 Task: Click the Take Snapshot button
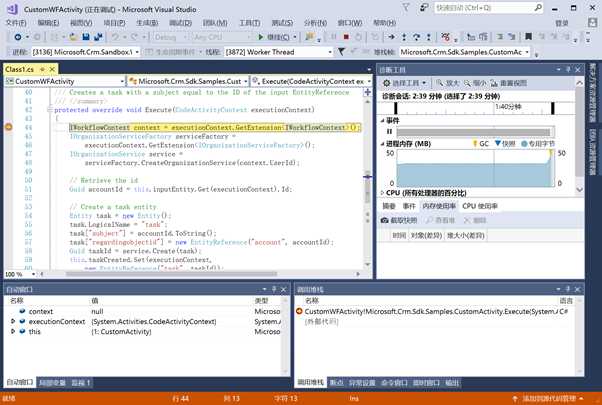[x=399, y=220]
